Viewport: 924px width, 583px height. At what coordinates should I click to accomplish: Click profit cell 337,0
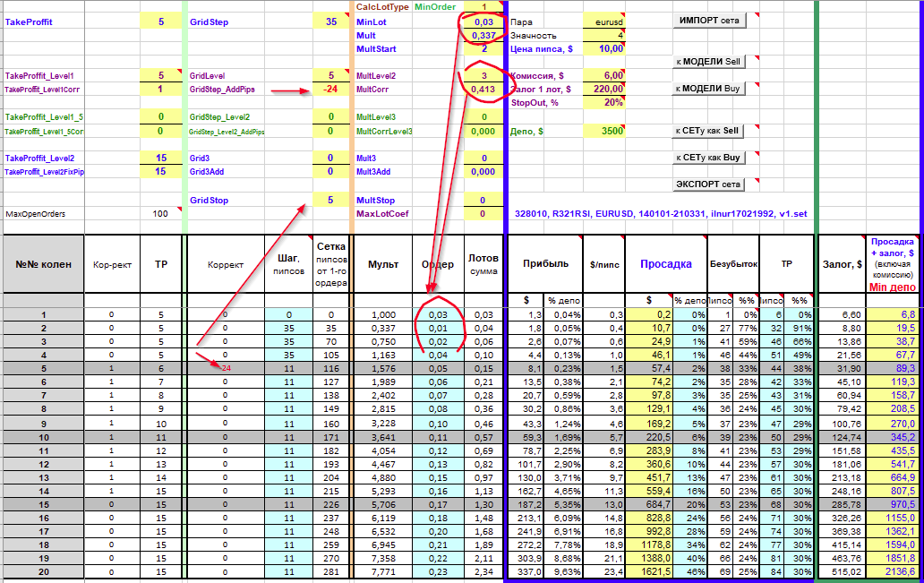click(526, 571)
